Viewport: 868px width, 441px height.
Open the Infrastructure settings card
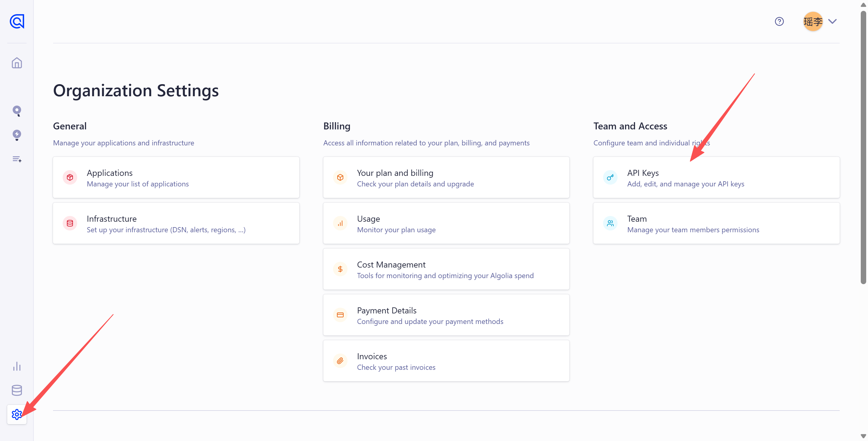click(176, 223)
